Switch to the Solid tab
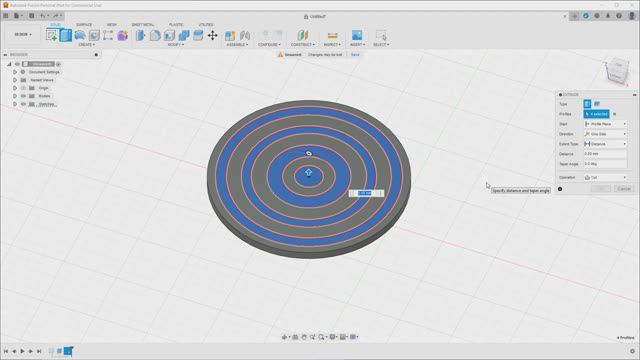The height and width of the screenshot is (360, 640). 55,25
